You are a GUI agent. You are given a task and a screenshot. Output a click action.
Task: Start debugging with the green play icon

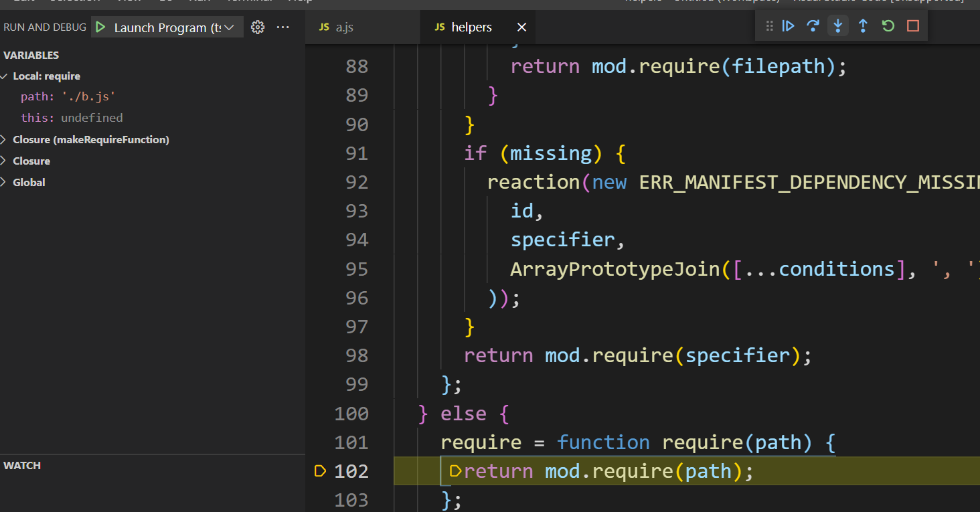coord(100,27)
